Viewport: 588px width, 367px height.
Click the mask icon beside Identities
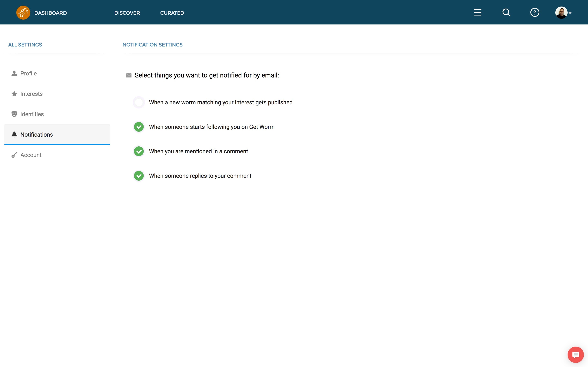coord(14,114)
